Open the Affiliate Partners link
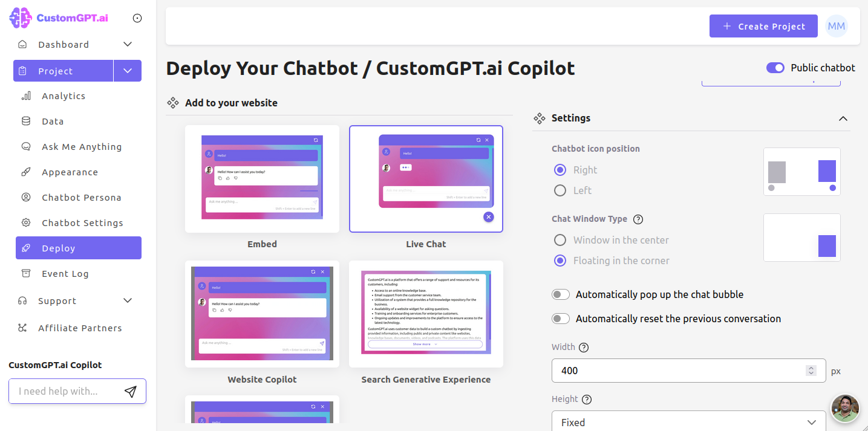This screenshot has width=868, height=431. click(x=80, y=328)
